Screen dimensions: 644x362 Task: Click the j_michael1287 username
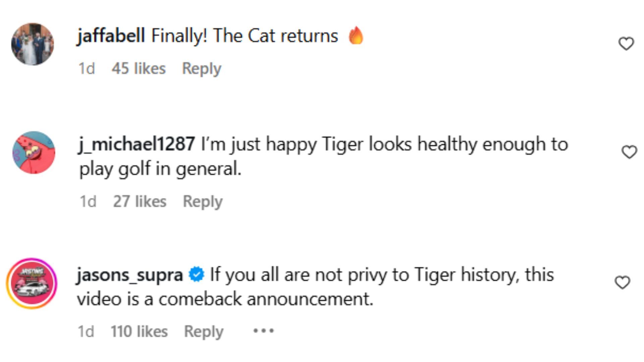click(x=137, y=144)
